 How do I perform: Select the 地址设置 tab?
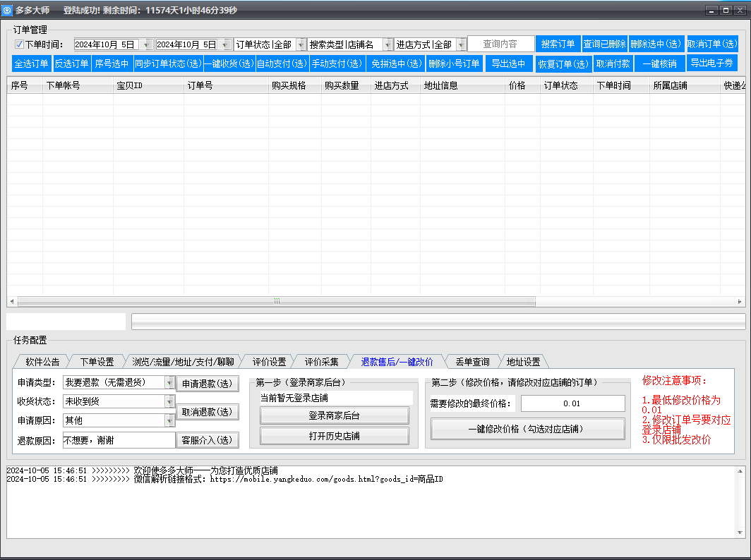tap(523, 362)
